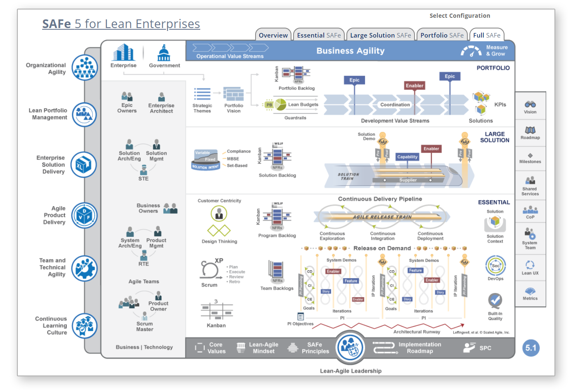Select the Enterprise Solution Delivery icon

click(x=83, y=165)
